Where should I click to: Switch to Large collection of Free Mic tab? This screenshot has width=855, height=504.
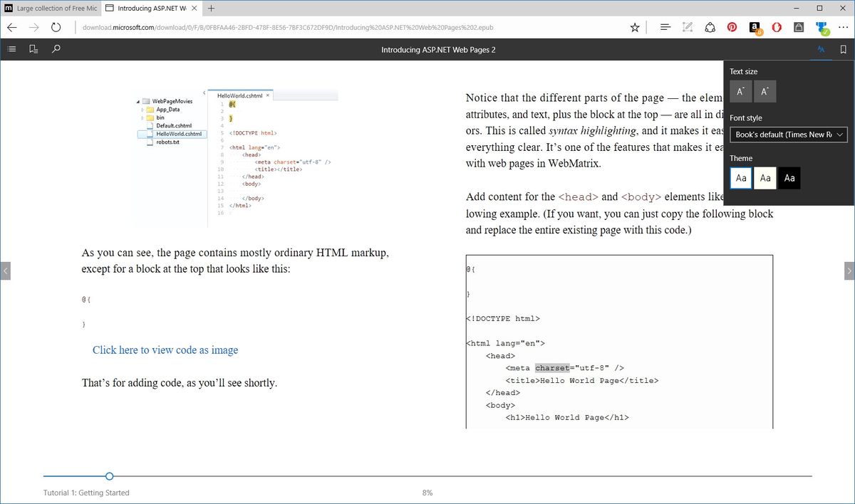coord(49,8)
